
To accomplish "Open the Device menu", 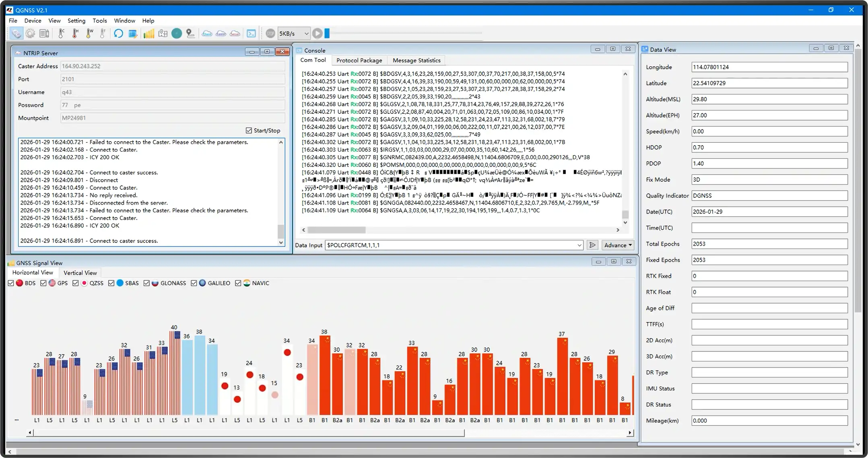I will pyautogui.click(x=33, y=21).
